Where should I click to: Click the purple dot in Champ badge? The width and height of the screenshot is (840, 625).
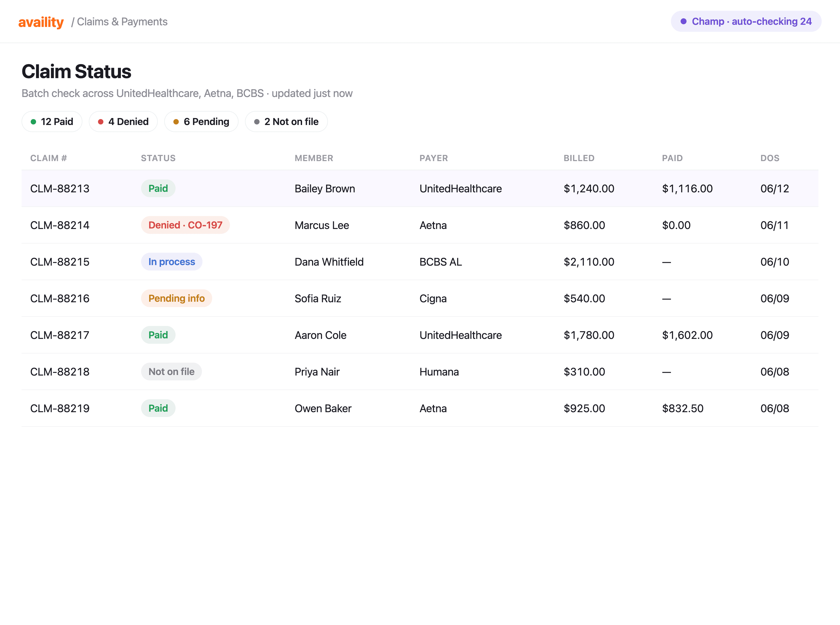tap(683, 22)
